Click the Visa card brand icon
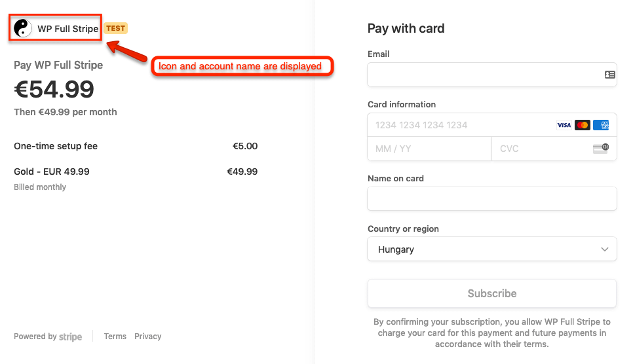Viewport: 633px width, 364px height. tap(564, 125)
